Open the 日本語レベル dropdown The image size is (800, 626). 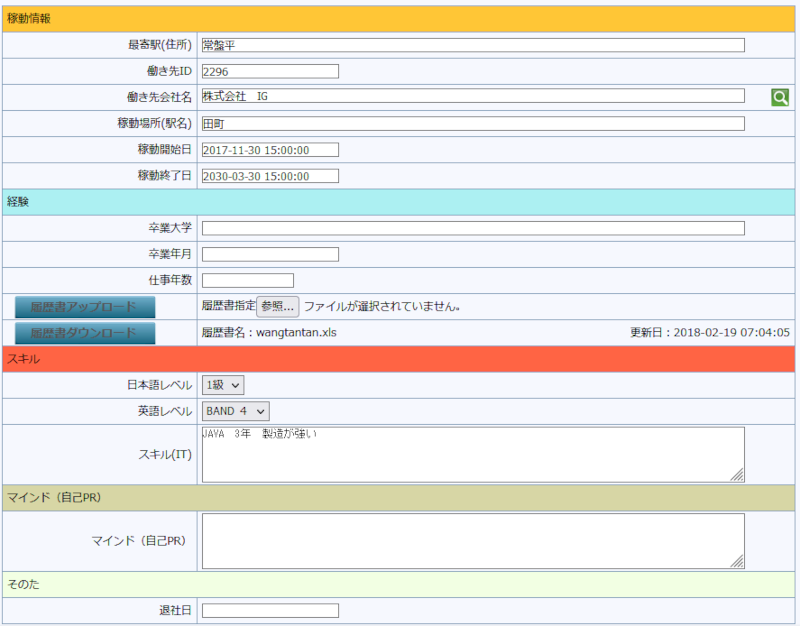pos(223,385)
